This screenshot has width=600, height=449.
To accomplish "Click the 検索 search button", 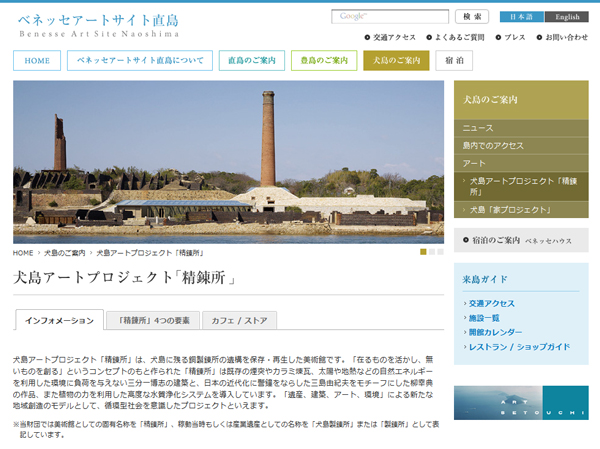I will coord(472,16).
